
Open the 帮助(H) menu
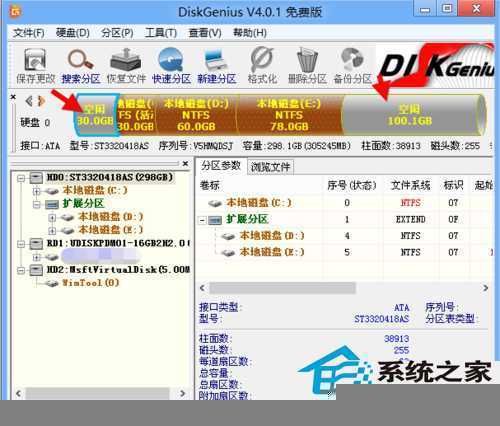click(250, 33)
